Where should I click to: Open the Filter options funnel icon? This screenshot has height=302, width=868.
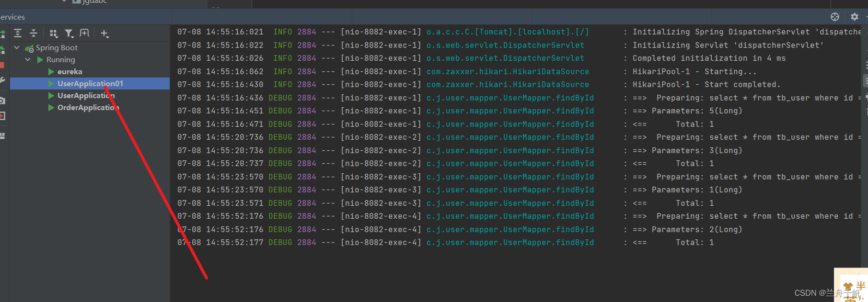(x=69, y=33)
